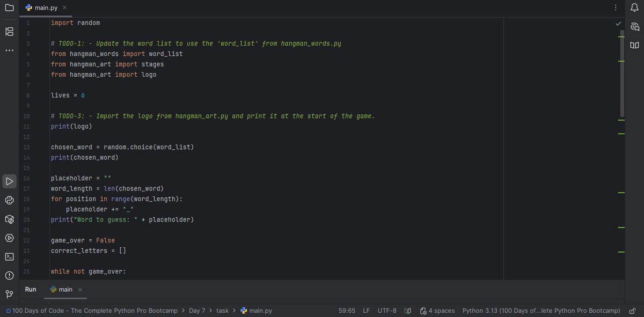The width and height of the screenshot is (644, 317).
Task: Click the 59:65 line column indicator
Action: [x=347, y=311]
